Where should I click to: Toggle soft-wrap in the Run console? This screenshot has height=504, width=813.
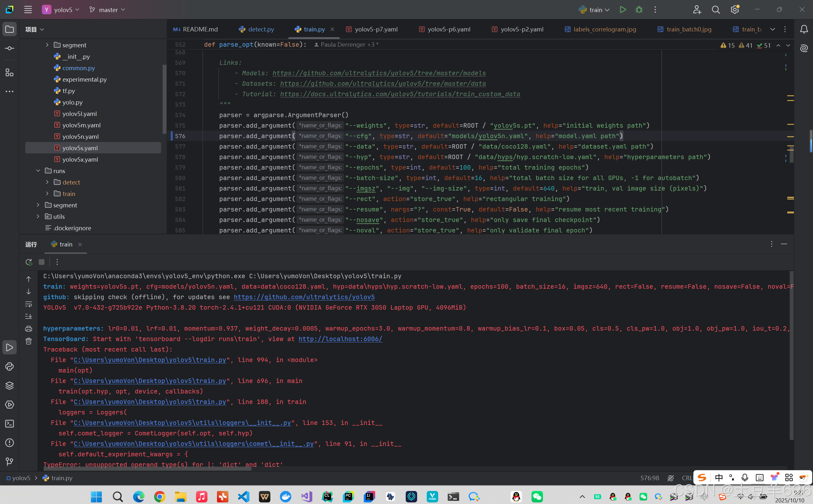[29, 304]
